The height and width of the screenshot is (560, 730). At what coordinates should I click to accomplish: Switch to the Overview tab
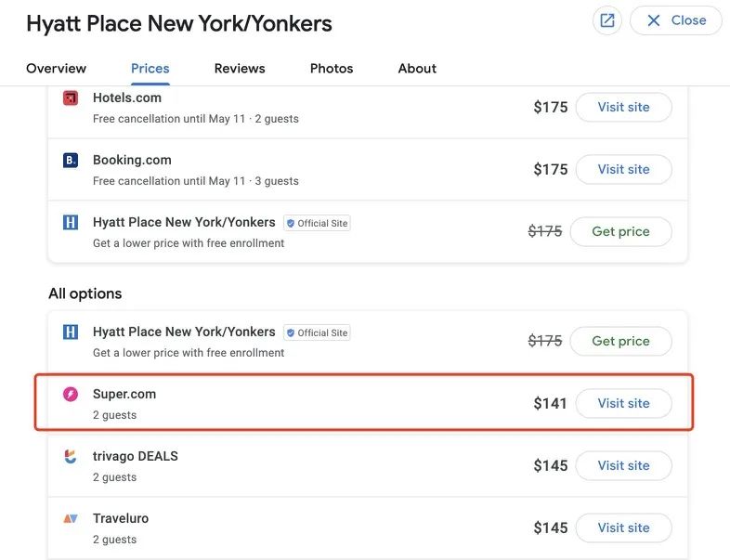click(56, 69)
